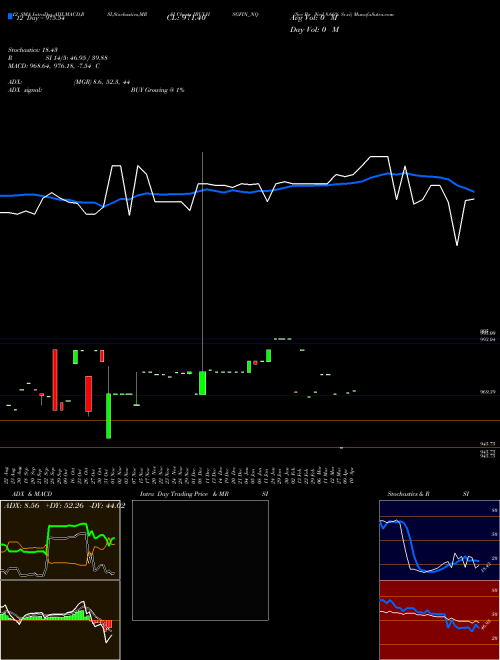
Task: Click the "BUY Growing @ 1%" signal text
Action: 157,90
